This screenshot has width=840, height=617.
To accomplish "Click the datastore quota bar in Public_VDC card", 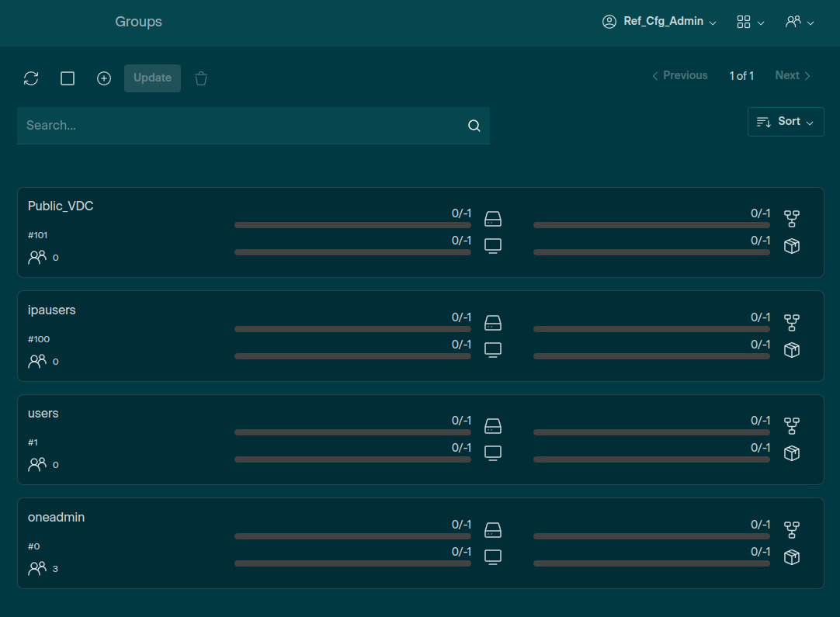I will (x=352, y=226).
